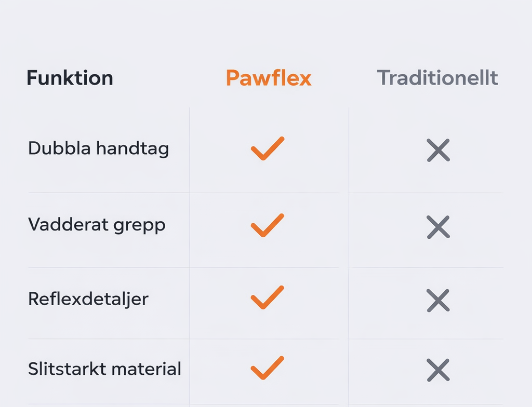This screenshot has width=532, height=407.
Task: Click the Vadderat grepp row label
Action: [x=97, y=225]
